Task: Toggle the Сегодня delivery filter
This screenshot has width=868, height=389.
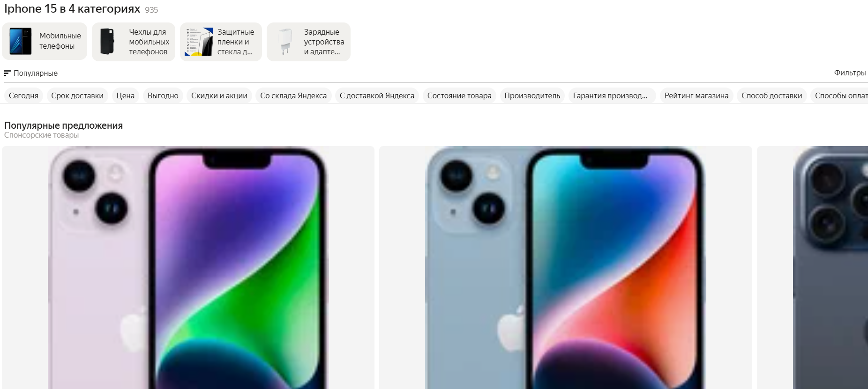Action: click(23, 95)
